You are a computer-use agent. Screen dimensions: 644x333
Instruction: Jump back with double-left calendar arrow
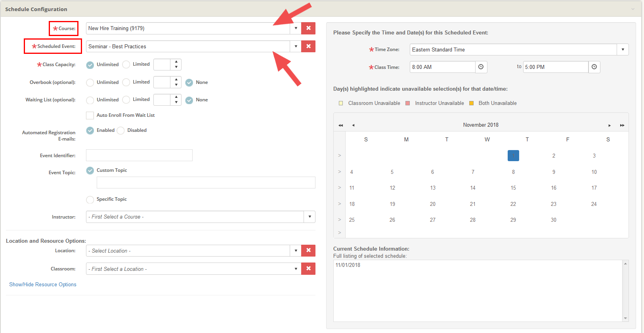coord(340,125)
